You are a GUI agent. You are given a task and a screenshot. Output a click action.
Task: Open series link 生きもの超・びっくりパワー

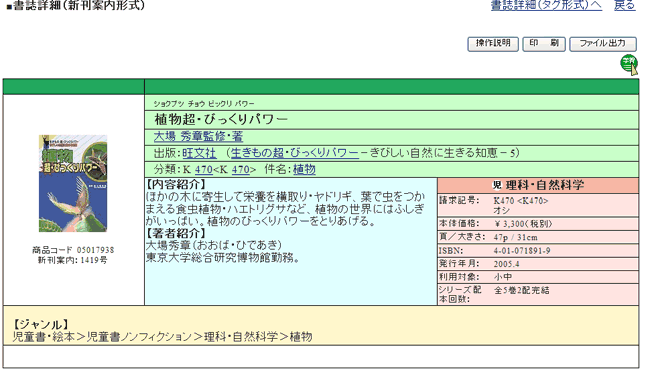(x=294, y=153)
